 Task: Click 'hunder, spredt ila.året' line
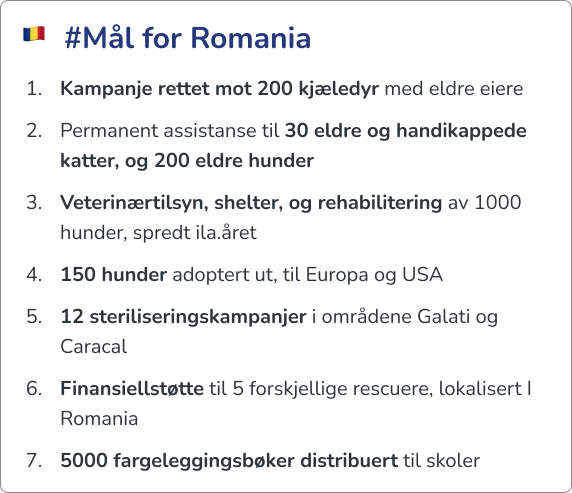tap(158, 233)
